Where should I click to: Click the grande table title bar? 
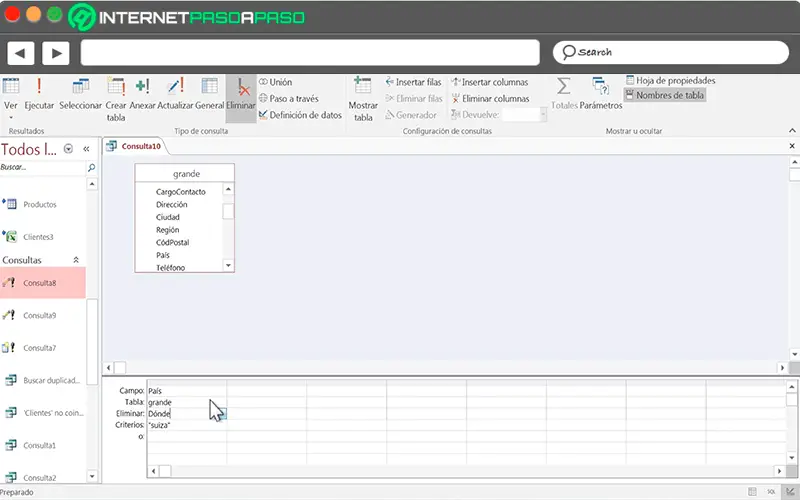pyautogui.click(x=185, y=173)
